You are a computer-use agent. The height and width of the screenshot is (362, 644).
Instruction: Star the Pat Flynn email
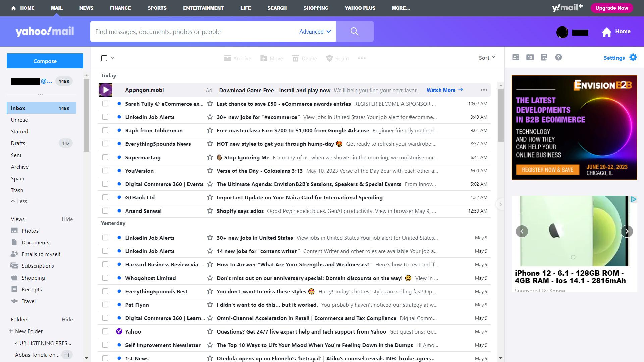point(210,305)
